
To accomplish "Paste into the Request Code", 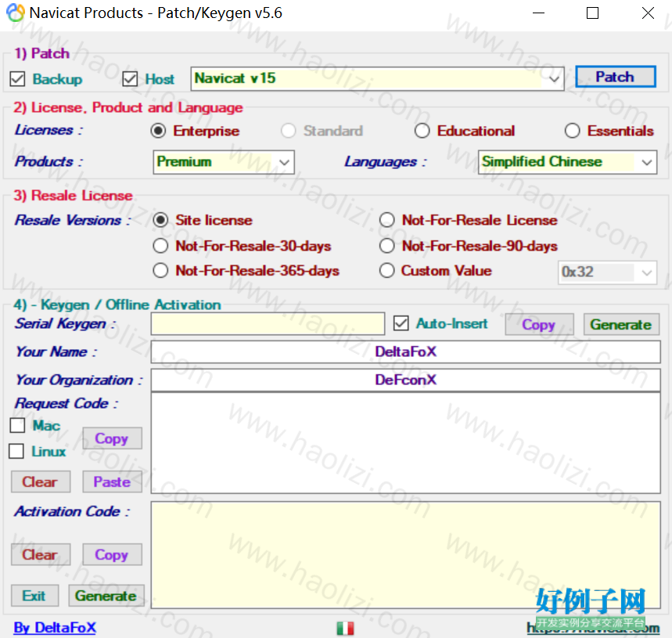I will tap(112, 482).
